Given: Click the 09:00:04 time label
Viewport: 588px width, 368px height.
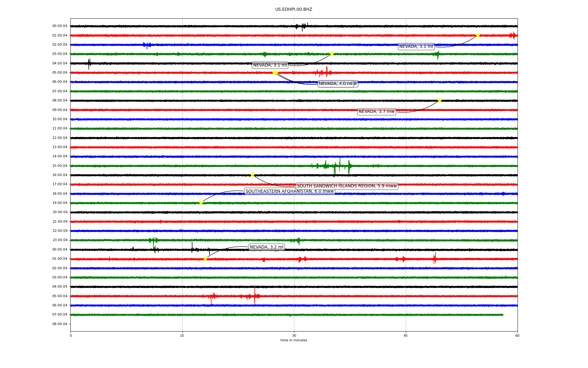Looking at the screenshot, I should click(x=60, y=110).
